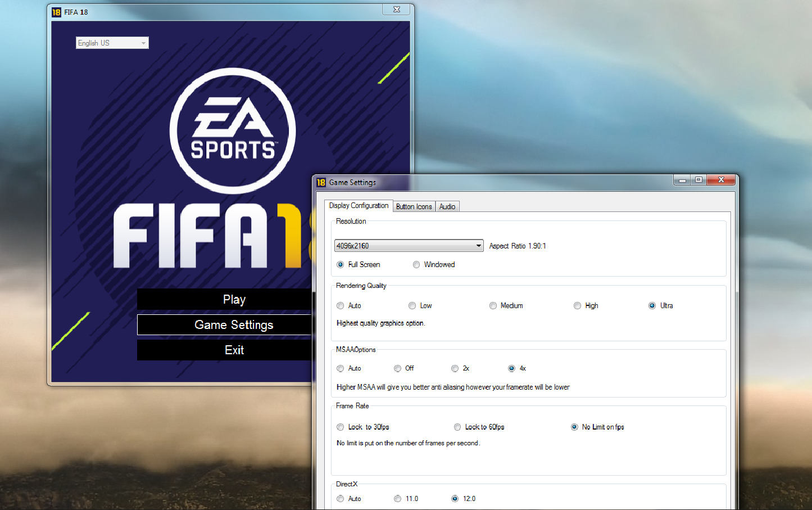This screenshot has width=812, height=510.
Task: Expand the 4096x2160 resolution dropdown
Action: coord(409,246)
